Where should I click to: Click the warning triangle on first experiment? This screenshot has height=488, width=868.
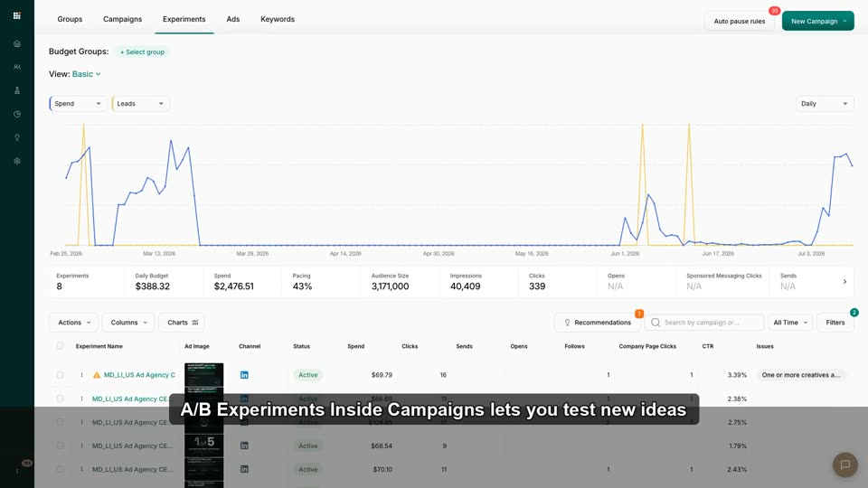point(97,374)
